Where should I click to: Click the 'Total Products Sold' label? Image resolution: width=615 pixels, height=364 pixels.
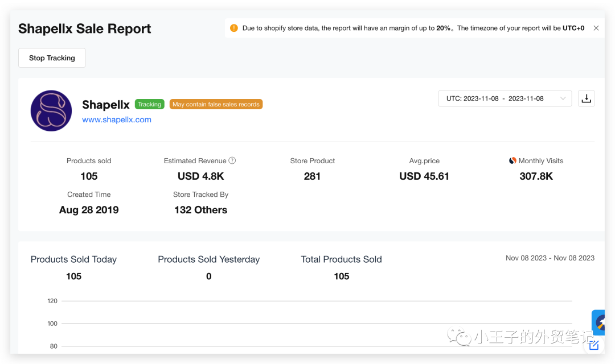[341, 259]
